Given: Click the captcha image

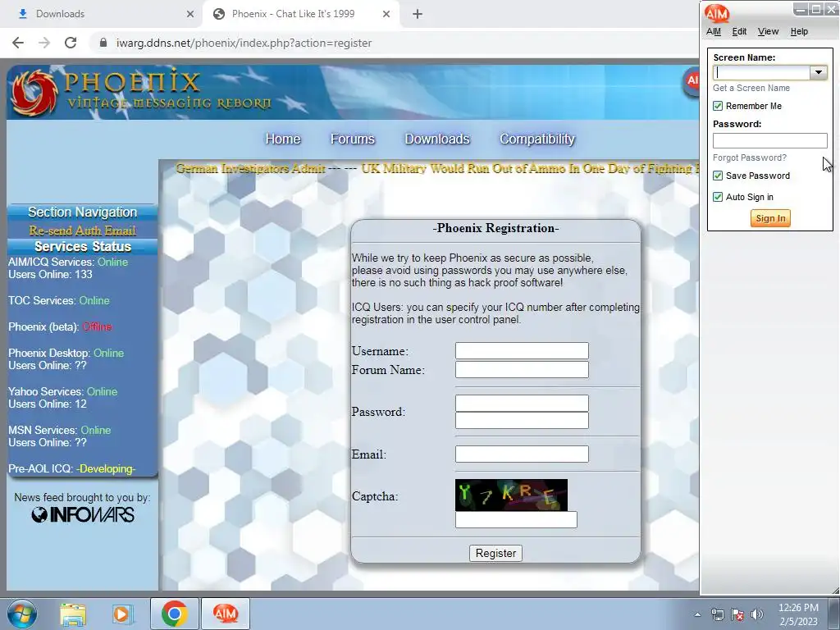Looking at the screenshot, I should pyautogui.click(x=511, y=495).
